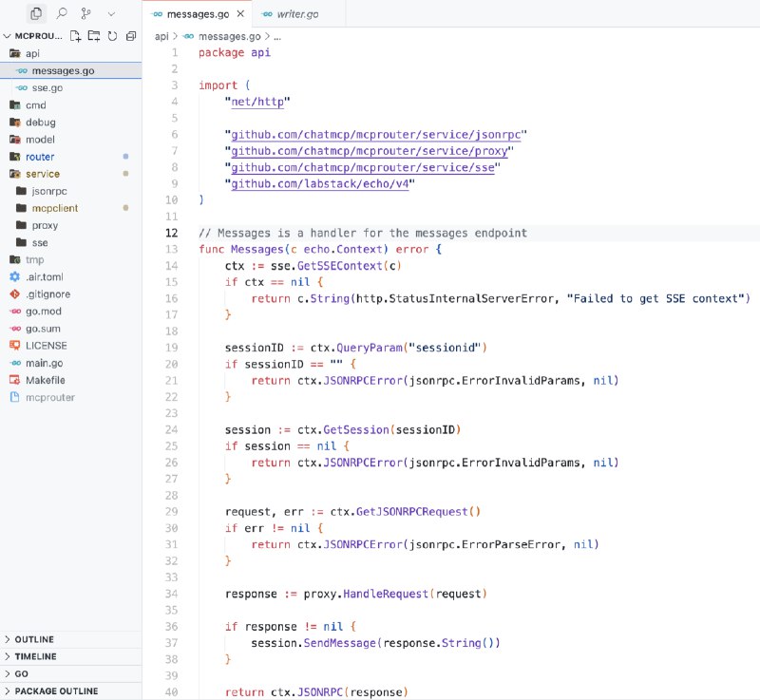
Task: Follow the mcprouter/service/jsonrpc import link
Action: (375, 135)
